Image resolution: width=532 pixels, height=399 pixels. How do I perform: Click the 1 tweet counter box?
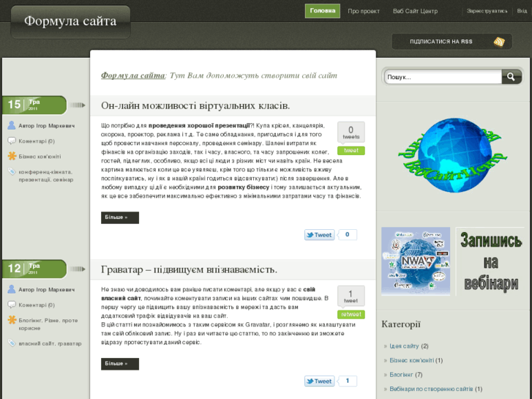click(351, 296)
